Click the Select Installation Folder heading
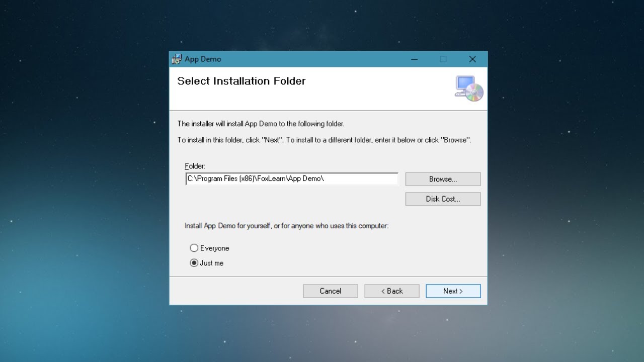Image resolution: width=644 pixels, height=362 pixels. [x=242, y=81]
